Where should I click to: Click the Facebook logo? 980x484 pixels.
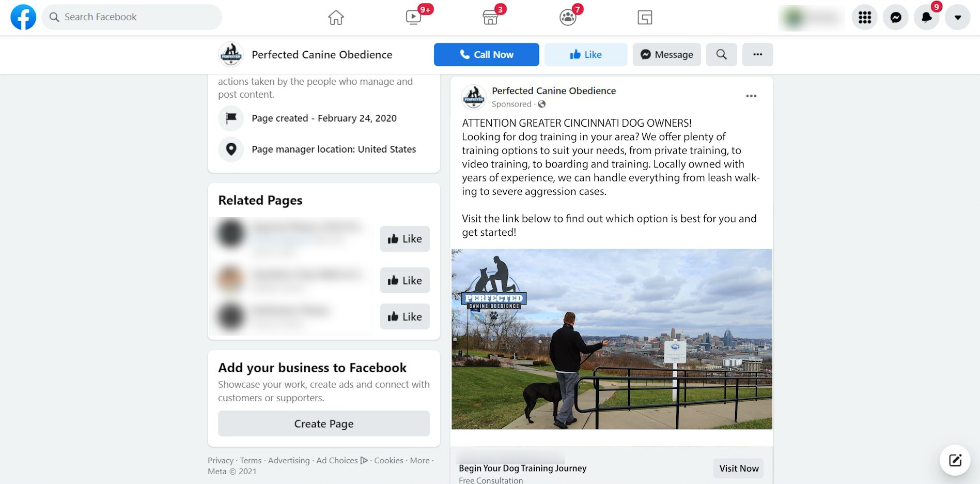(23, 17)
